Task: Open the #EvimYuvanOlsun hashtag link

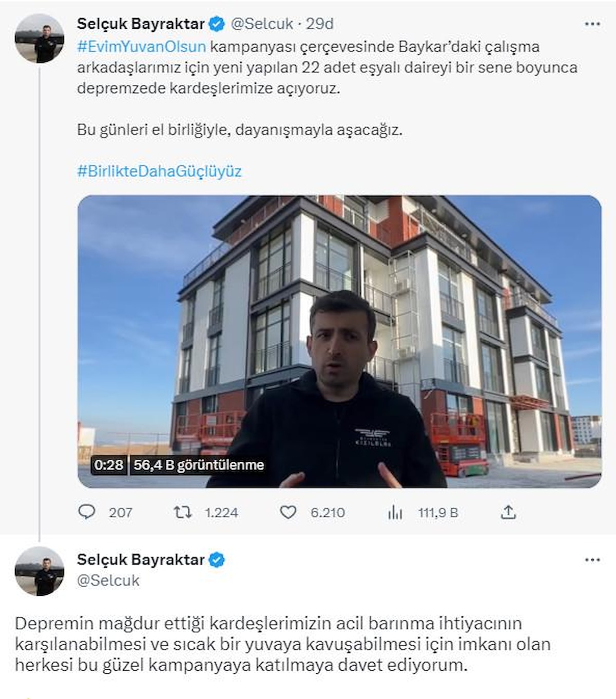Action: click(142, 47)
